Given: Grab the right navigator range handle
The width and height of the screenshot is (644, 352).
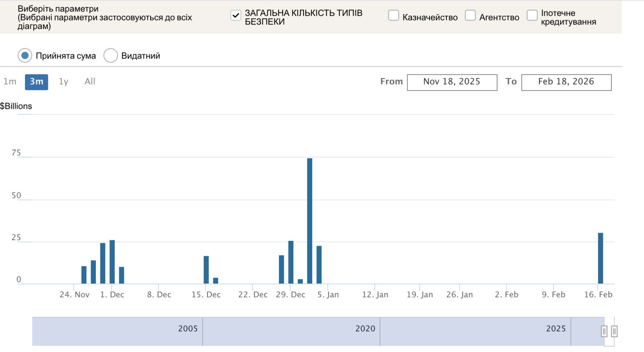Looking at the screenshot, I should point(614,331).
